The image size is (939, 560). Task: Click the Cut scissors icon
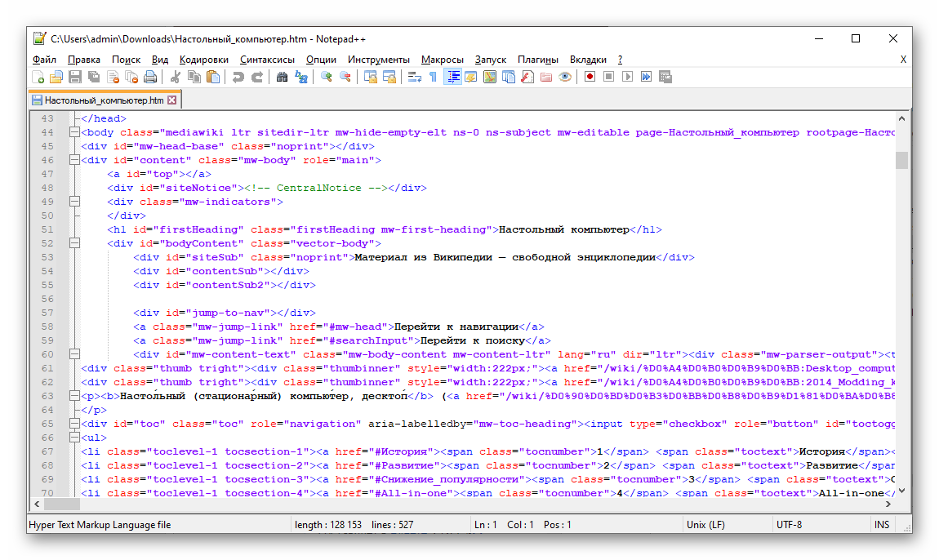(175, 78)
